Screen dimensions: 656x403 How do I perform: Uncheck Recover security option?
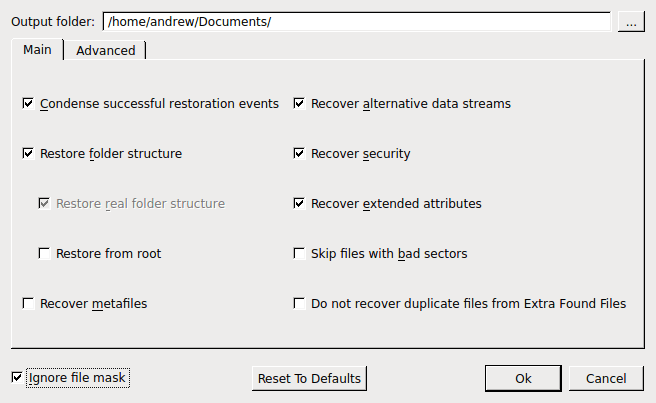(299, 154)
